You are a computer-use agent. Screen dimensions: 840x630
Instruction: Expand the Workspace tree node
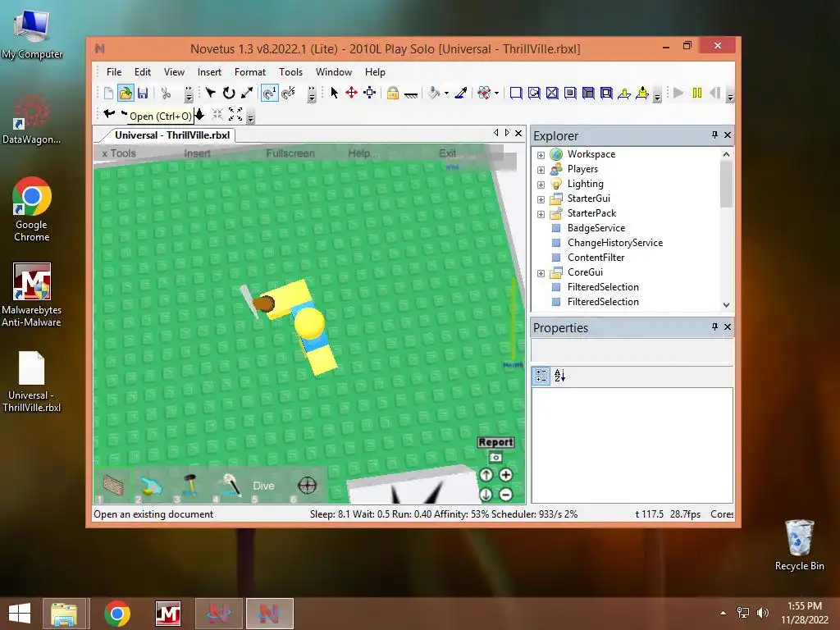(541, 155)
